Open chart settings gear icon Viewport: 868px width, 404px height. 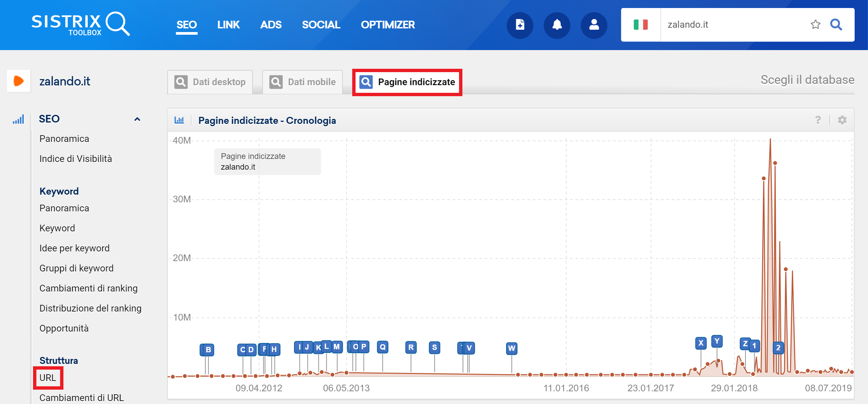842,120
